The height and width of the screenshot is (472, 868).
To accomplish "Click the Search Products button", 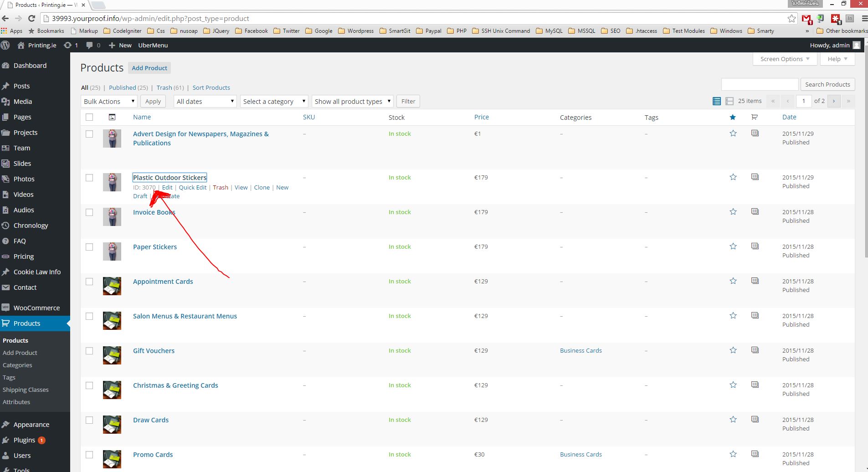I will [827, 84].
